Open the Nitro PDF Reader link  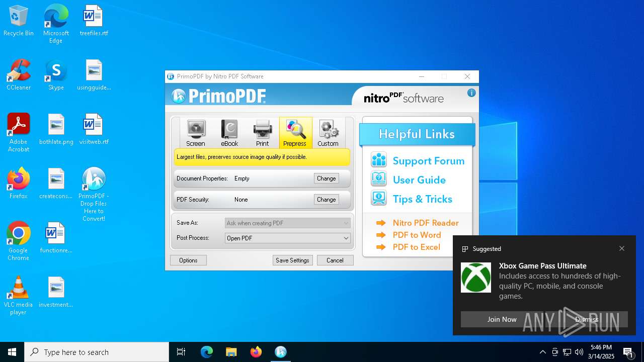(x=426, y=223)
